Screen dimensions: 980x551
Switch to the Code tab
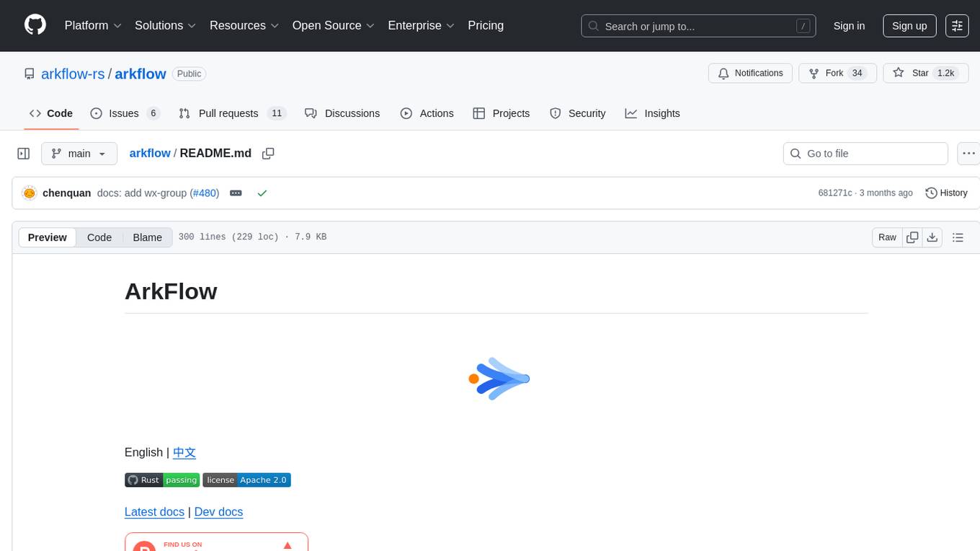click(x=51, y=113)
